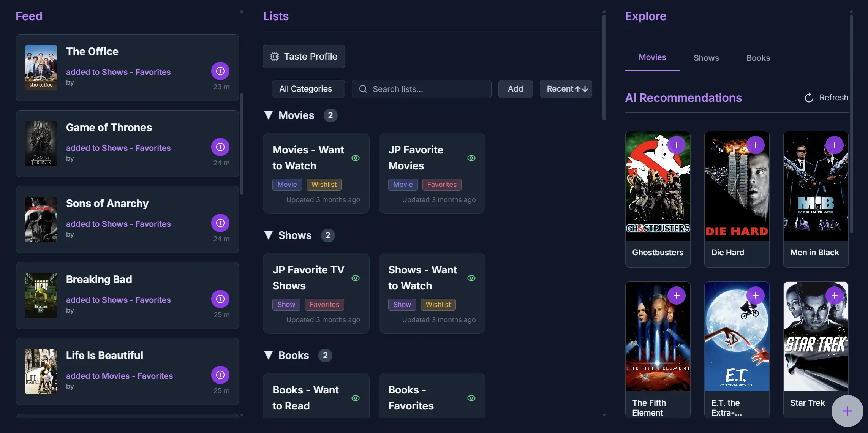
Task: Click the search magnifier in the lists search bar
Action: tap(363, 89)
